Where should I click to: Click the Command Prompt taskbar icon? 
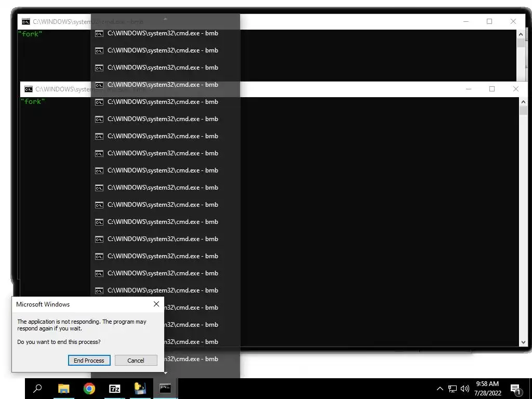(x=166, y=389)
